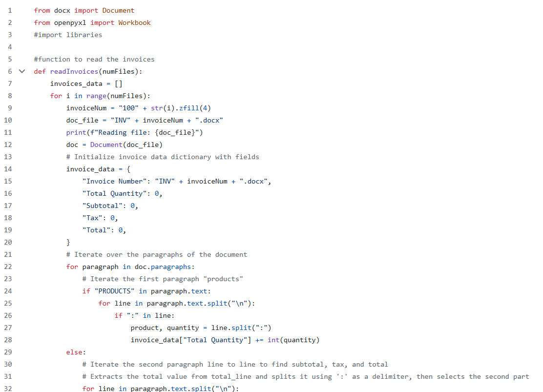Collapse the readInvoices function fold arrow
543x392 pixels.
[x=22, y=71]
